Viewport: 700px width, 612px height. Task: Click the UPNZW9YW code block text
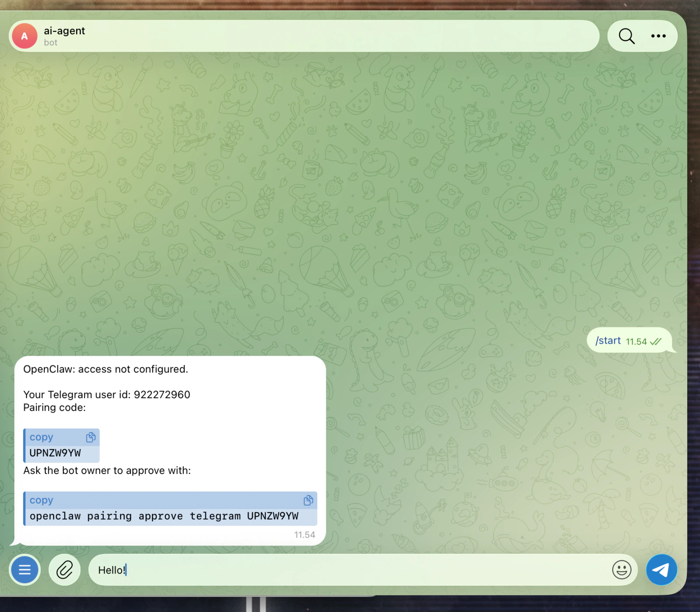55,453
